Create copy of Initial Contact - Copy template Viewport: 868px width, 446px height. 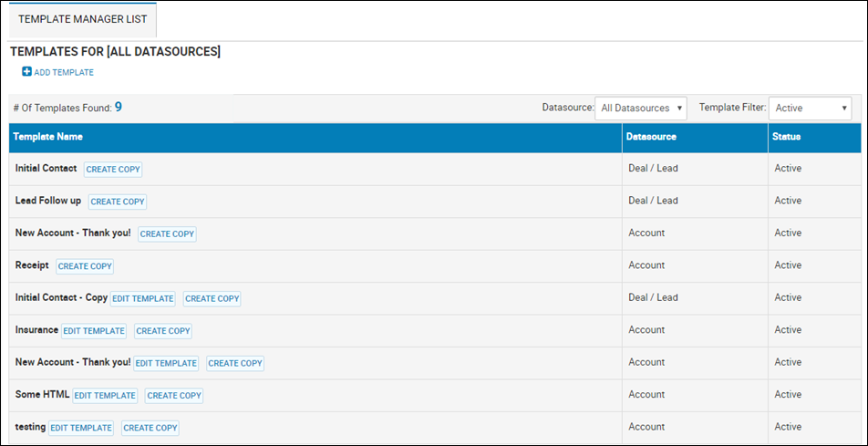coord(212,298)
